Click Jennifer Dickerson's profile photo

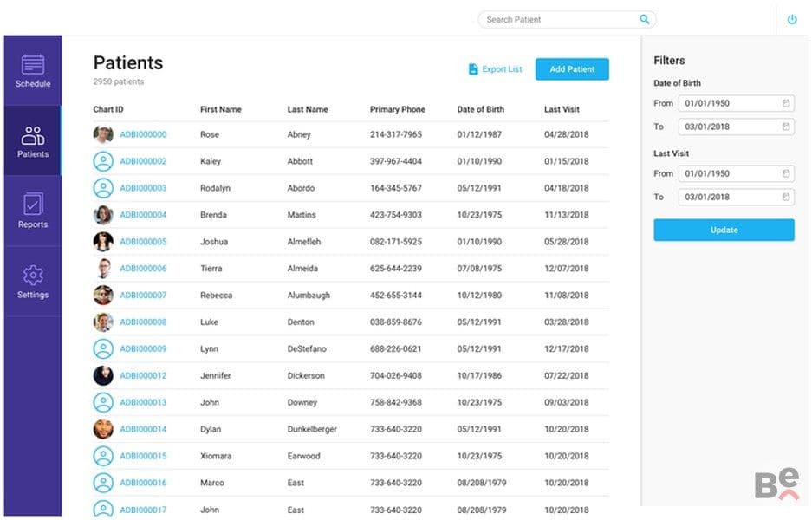103,375
